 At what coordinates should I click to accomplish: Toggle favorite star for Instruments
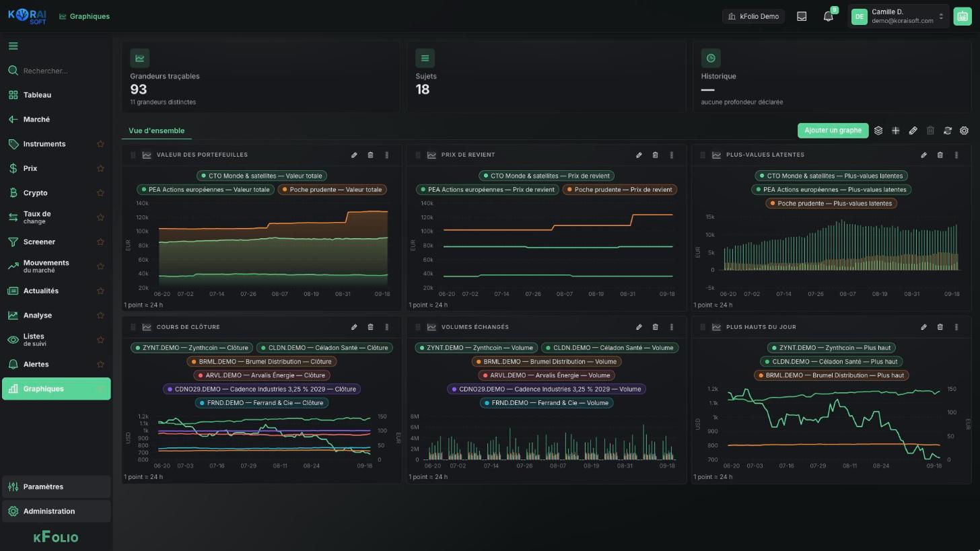click(x=100, y=144)
